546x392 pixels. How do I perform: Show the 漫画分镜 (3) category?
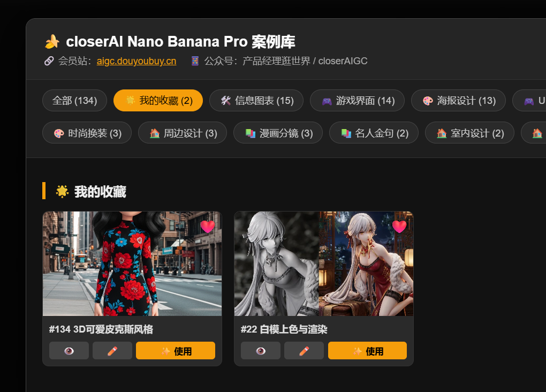(278, 133)
